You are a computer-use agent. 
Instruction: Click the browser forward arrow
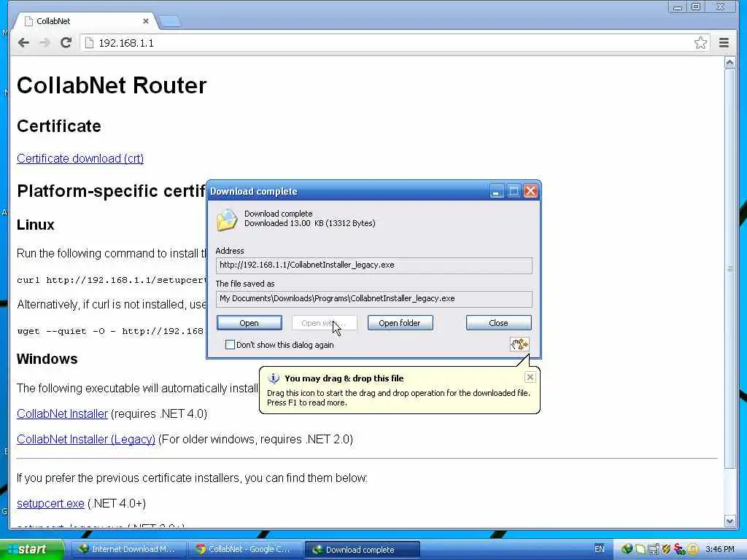pos(44,43)
